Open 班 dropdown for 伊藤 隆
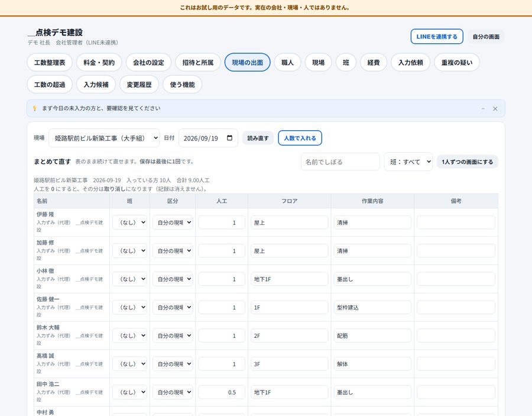Viewport: 532px width, 416px height. pos(129,222)
